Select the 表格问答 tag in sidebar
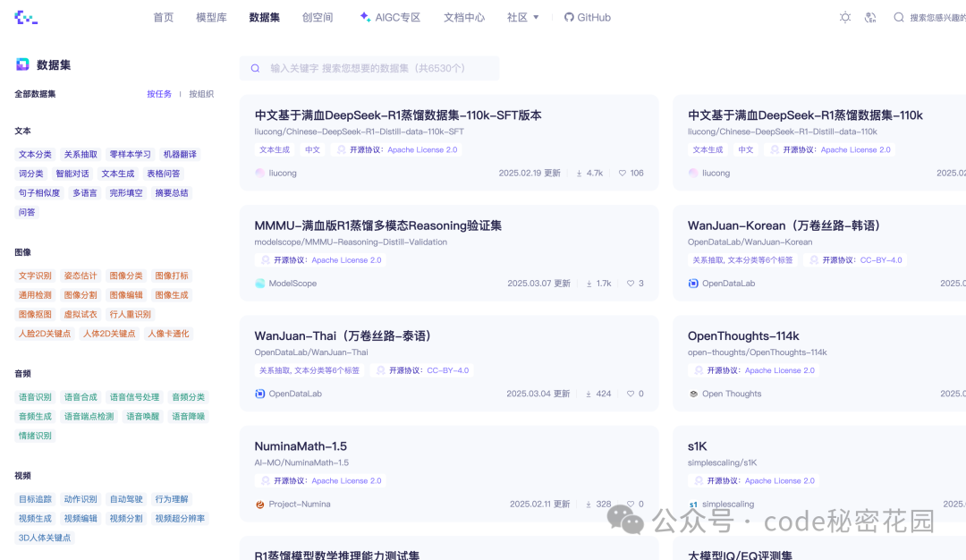 164,174
